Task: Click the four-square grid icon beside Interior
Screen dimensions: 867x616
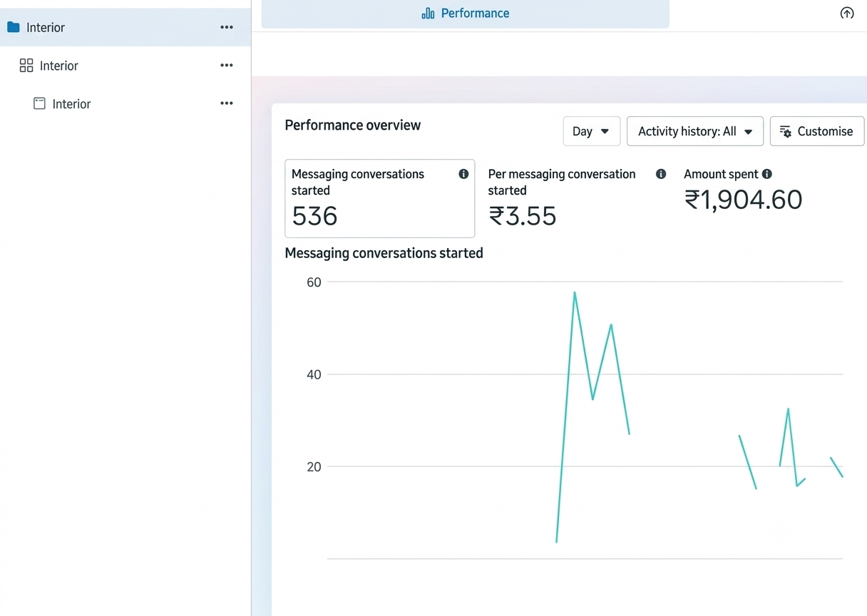Action: click(x=26, y=66)
